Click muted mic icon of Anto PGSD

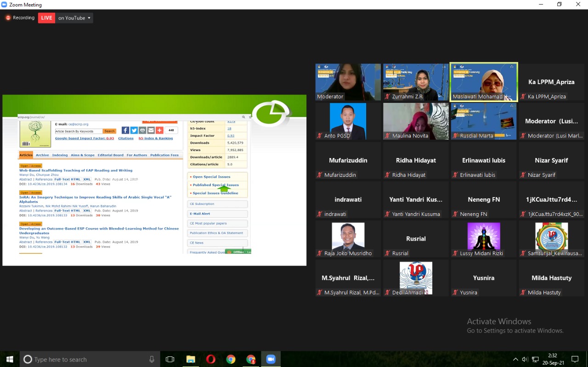[x=319, y=136]
